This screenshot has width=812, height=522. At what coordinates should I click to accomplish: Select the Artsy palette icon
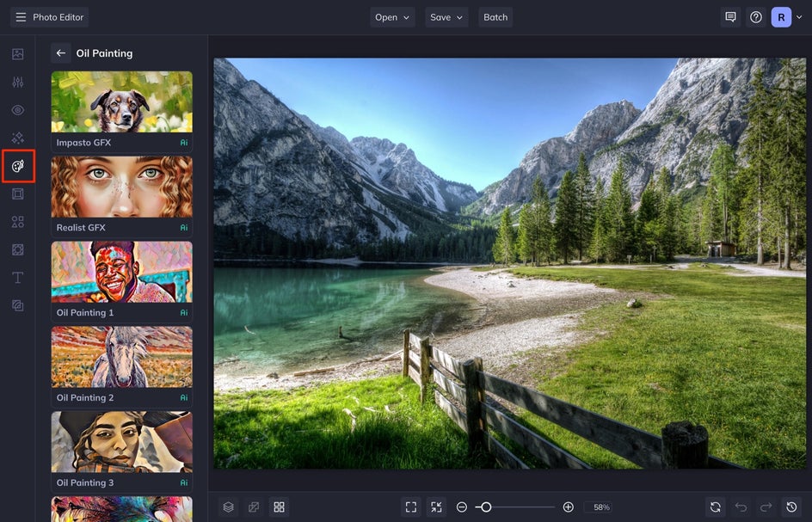18,166
